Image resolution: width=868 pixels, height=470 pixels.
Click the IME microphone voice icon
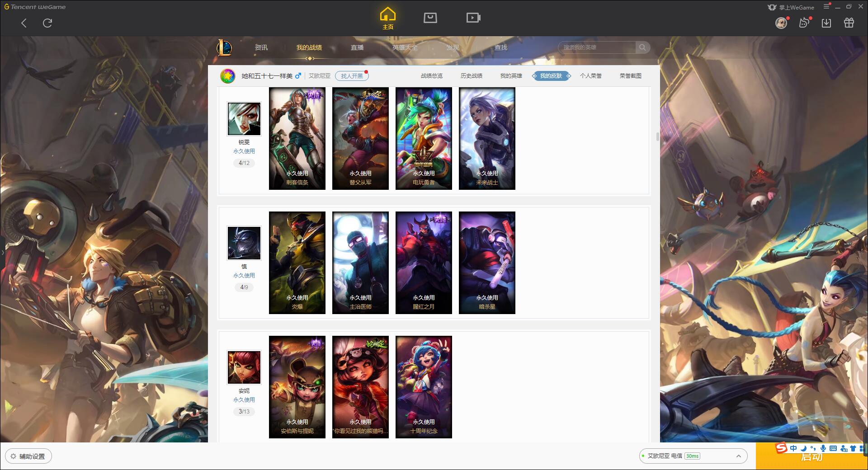[x=823, y=448]
